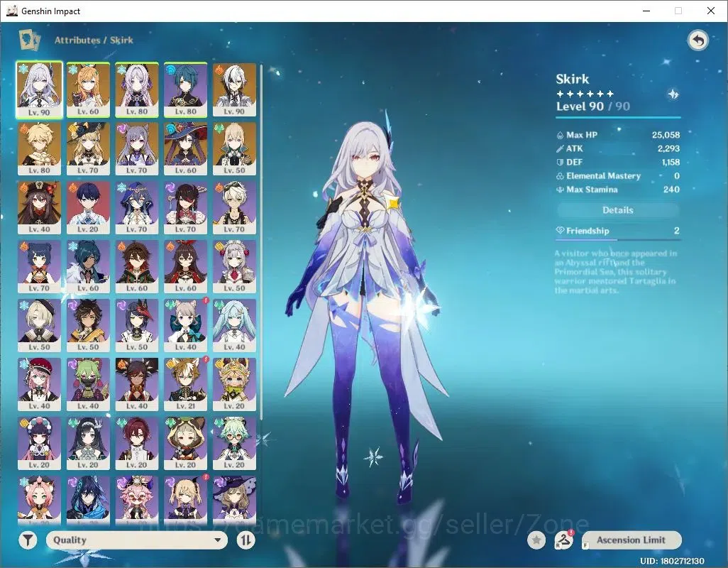
Task: Click the star favorite icon
Action: tap(536, 540)
